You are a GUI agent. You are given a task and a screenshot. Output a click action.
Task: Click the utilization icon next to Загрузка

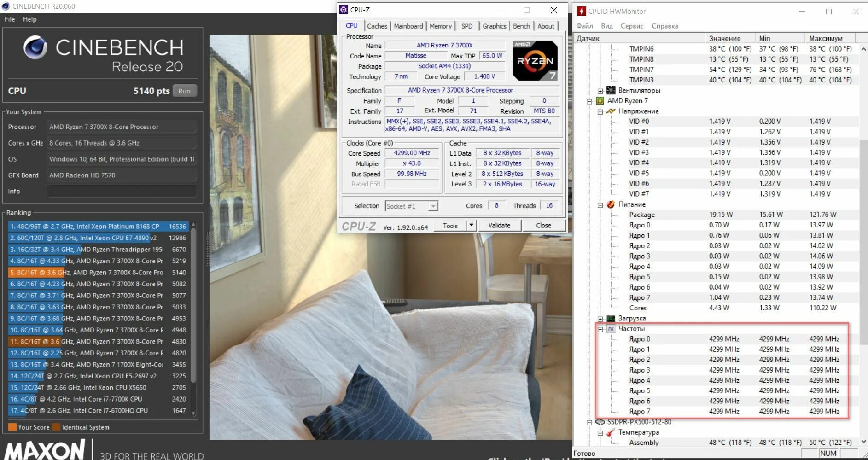coord(611,318)
